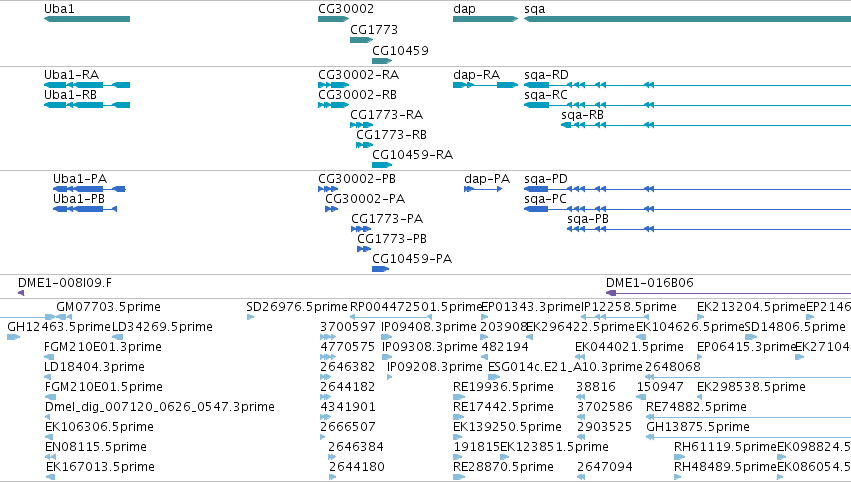Click the CG1773 gene label
851x482 pixels.
(374, 30)
